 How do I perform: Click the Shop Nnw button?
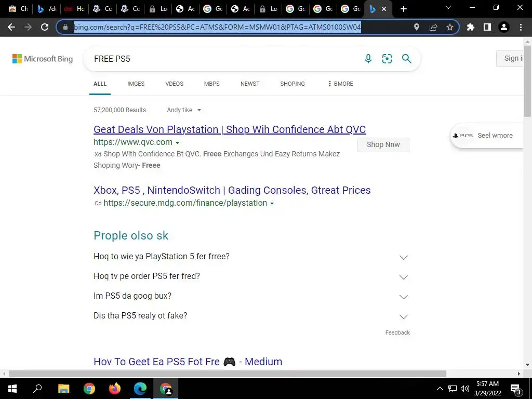pos(383,144)
